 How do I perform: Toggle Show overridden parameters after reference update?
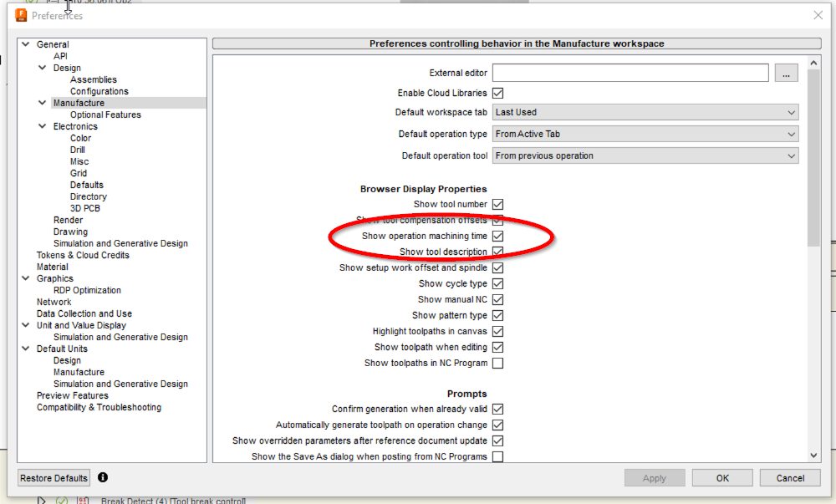[498, 441]
